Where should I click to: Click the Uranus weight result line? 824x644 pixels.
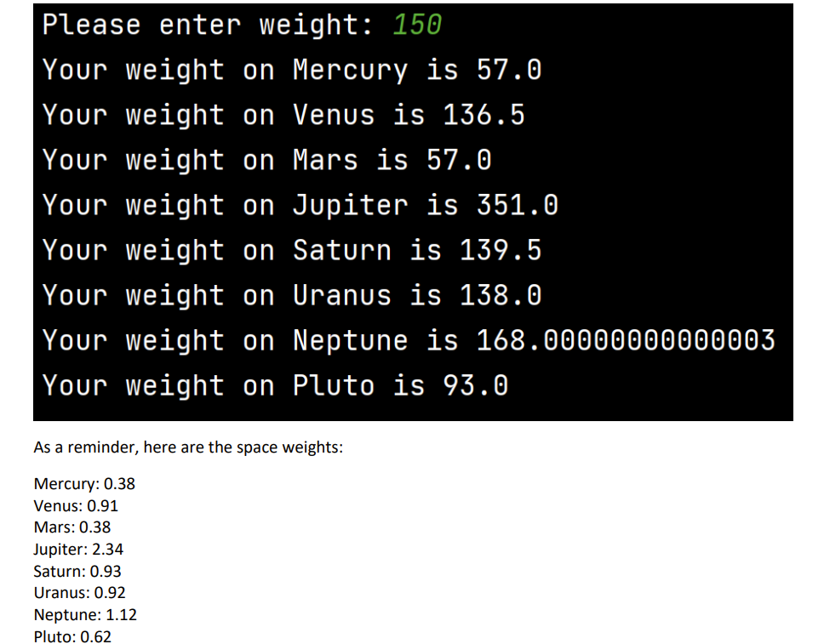[x=289, y=295]
